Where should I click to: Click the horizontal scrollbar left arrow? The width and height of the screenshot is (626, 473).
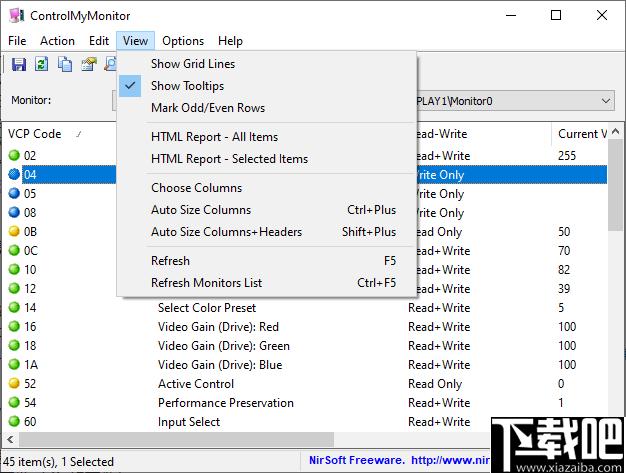coord(10,439)
